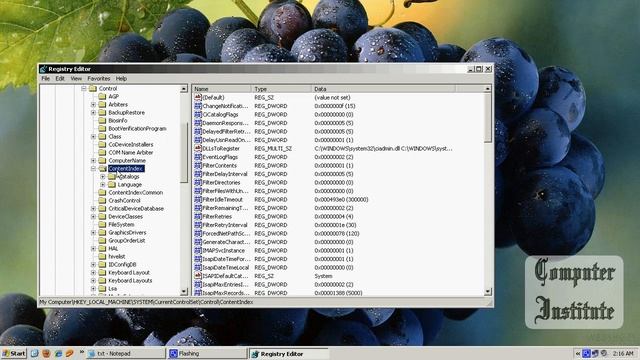Viewport: 640px width, 360px height.
Task: Select the DLLsToRegister multi-string icon
Action: (198, 149)
